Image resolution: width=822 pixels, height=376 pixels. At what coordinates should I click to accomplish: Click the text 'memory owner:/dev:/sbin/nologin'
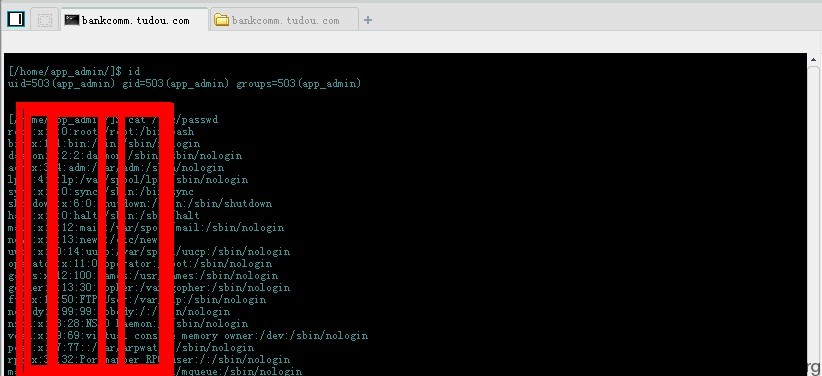(x=274, y=336)
